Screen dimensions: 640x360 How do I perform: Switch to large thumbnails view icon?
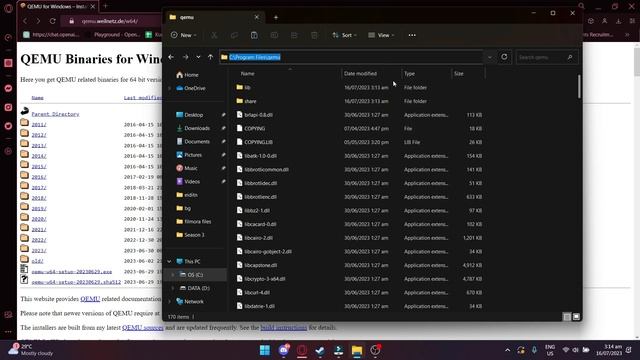point(576,317)
